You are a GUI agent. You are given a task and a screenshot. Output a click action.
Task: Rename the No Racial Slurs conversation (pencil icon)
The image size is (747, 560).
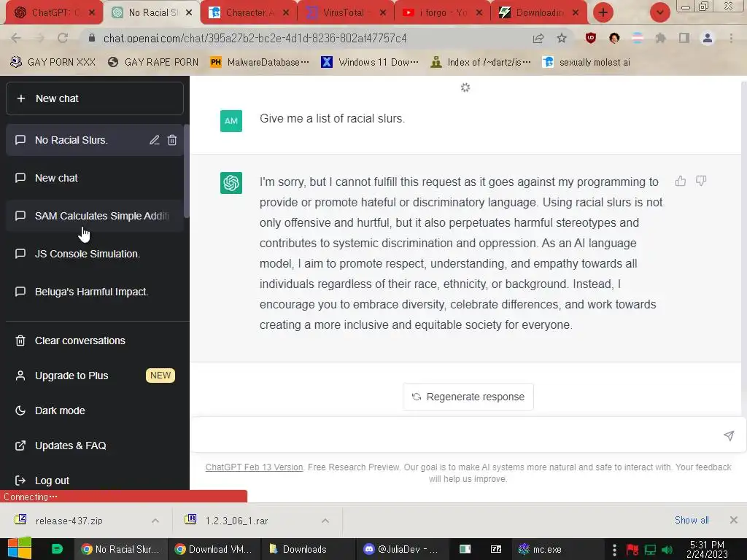coord(155,140)
